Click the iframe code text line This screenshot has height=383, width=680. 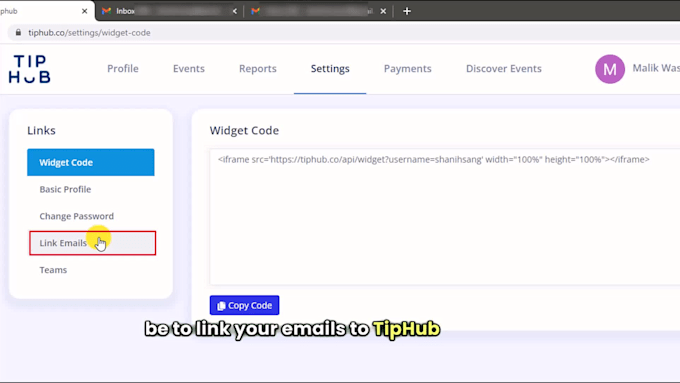coord(434,160)
